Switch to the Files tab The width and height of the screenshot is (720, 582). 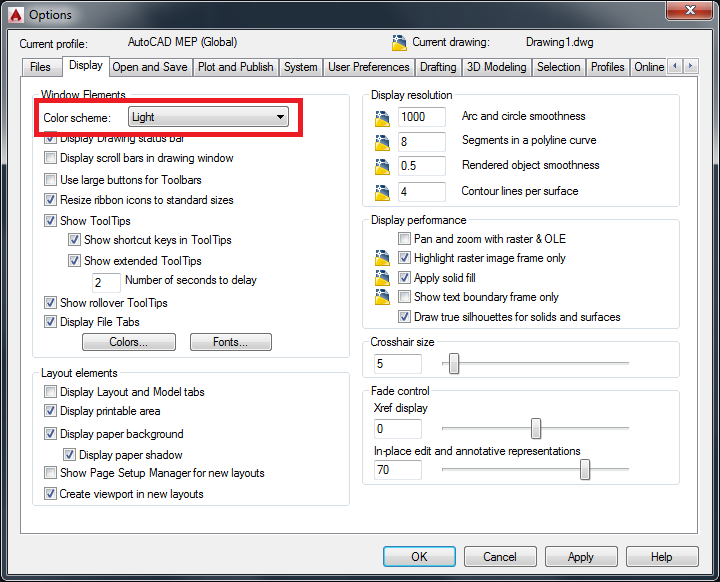tap(40, 67)
